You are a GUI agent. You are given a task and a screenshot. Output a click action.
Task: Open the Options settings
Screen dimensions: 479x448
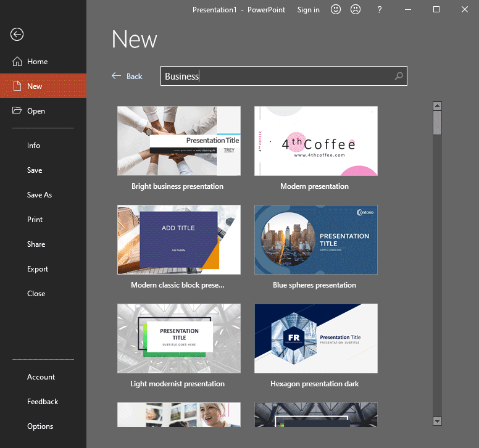(x=40, y=426)
